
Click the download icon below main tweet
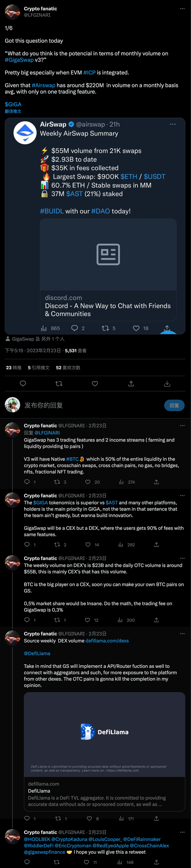(x=167, y=384)
